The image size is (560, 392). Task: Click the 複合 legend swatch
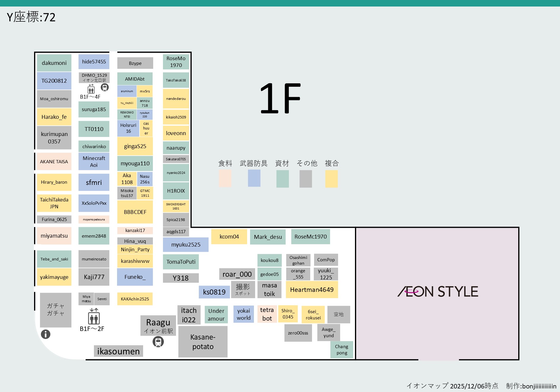[331, 178]
